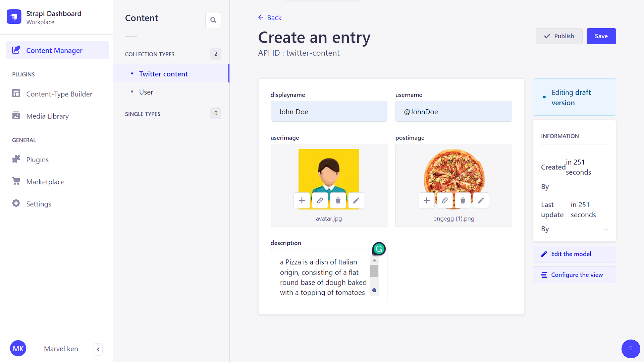
Task: Open Configure the view
Action: click(x=574, y=275)
